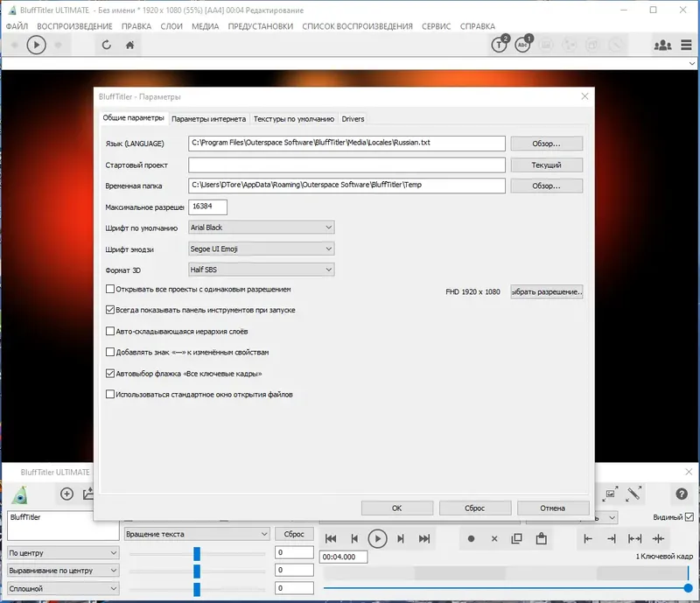Uncheck 'Всегда показывать панель инструментов при запуске'
This screenshot has width=700, height=603.
click(110, 310)
